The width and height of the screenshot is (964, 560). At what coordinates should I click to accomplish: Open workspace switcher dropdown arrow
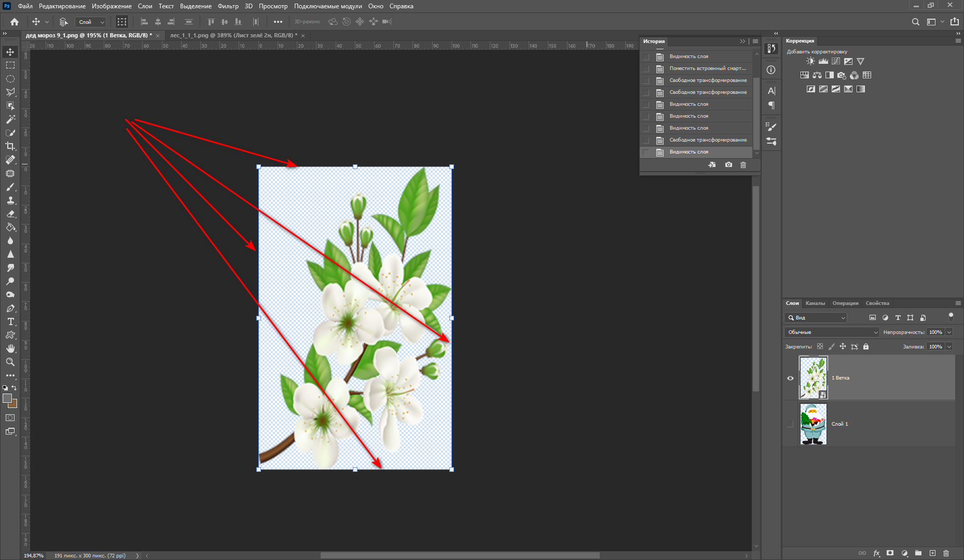[x=942, y=22]
